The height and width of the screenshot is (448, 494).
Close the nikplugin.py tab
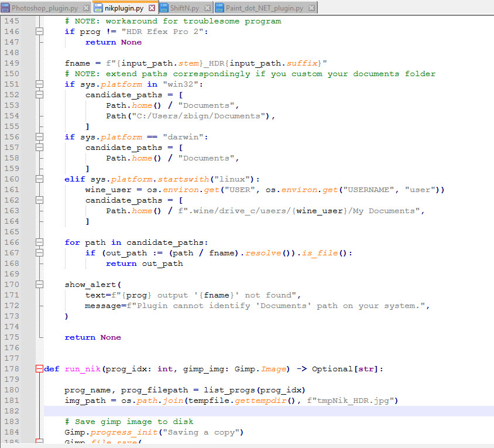[x=152, y=8]
